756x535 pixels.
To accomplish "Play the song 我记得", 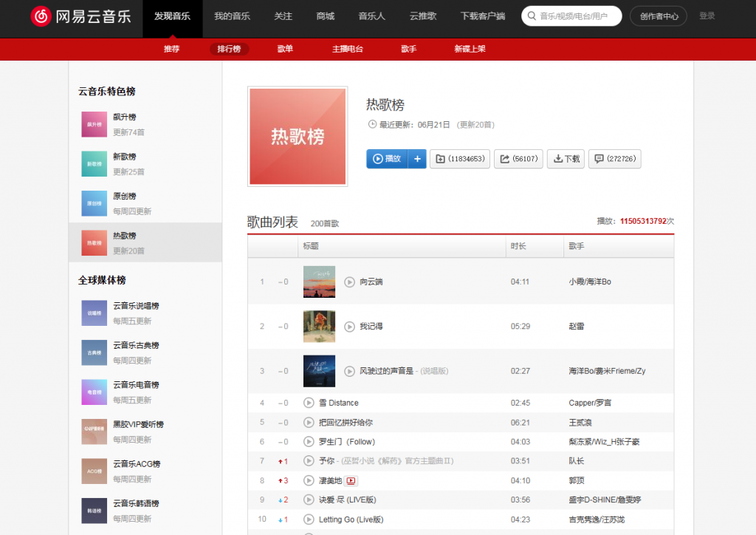I will point(349,327).
